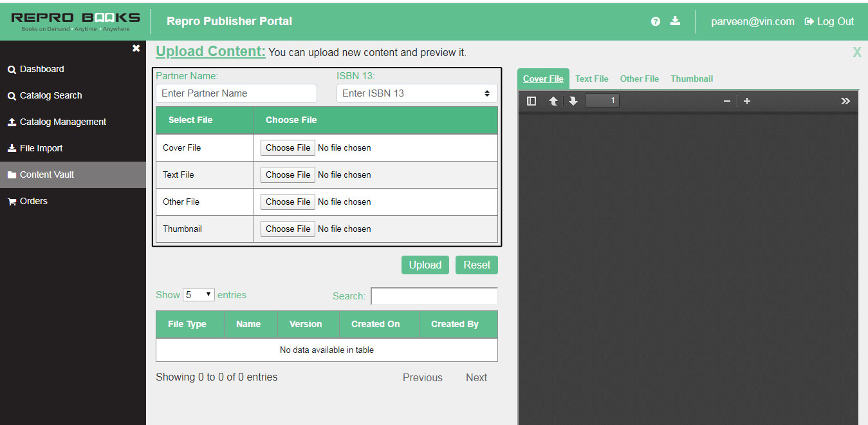Expand the Show entries count dropdown
868x425 pixels.
tap(199, 295)
